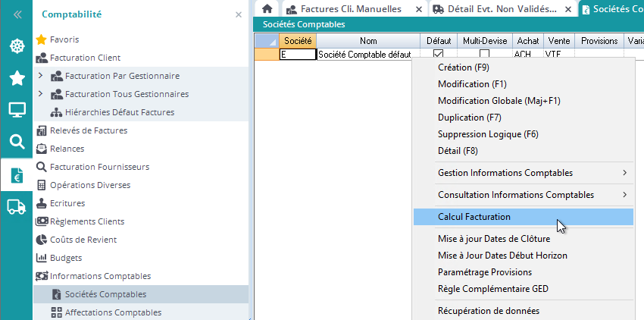Viewport: 644px width, 320px height.
Task: Choose Calcul Facturation from context menu
Action: coord(474,217)
